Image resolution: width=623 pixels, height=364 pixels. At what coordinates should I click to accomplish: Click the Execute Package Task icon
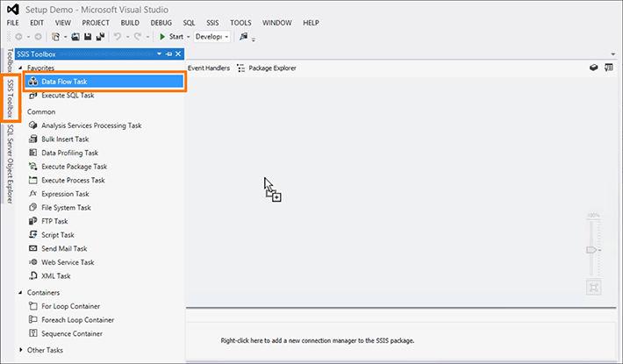pyautogui.click(x=33, y=167)
